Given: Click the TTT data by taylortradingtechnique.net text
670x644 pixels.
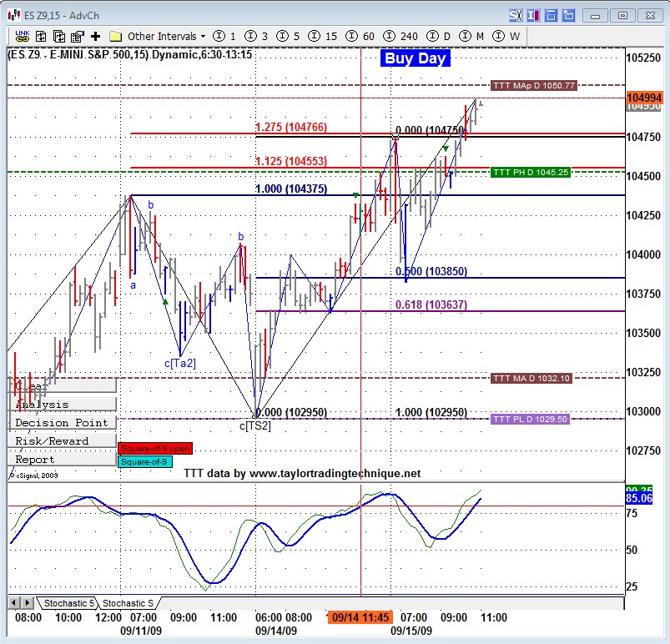Looking at the screenshot, I should (302, 473).
